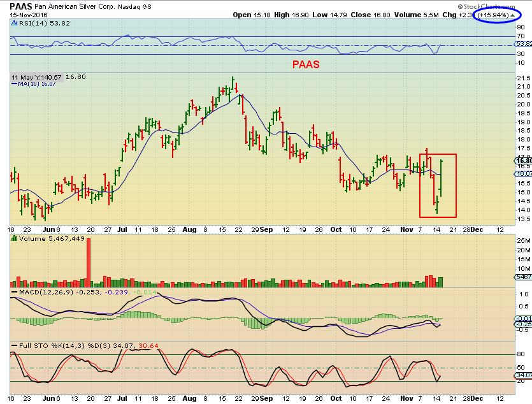The image size is (532, 404).
Task: Click the date '15-Nov-2016'
Action: point(29,15)
